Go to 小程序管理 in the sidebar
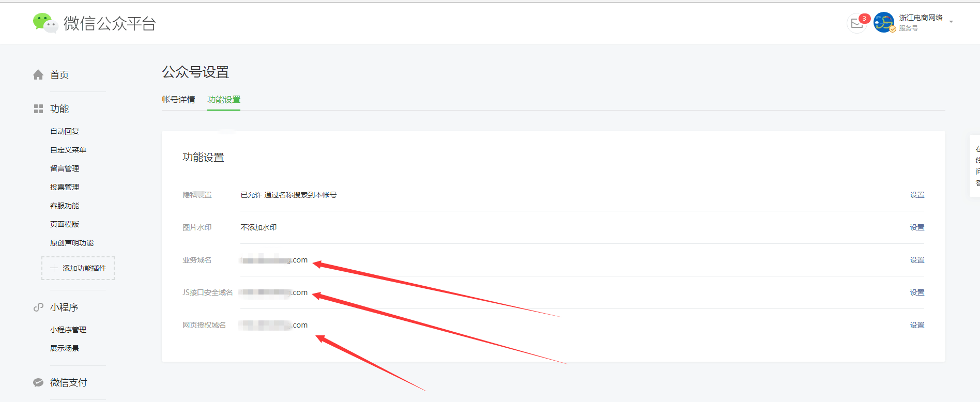 click(x=68, y=330)
